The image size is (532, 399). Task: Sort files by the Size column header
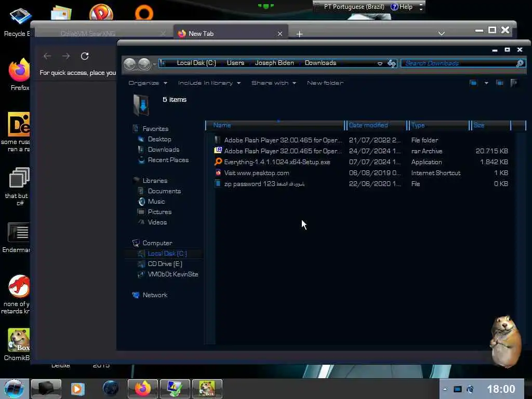pyautogui.click(x=490, y=125)
